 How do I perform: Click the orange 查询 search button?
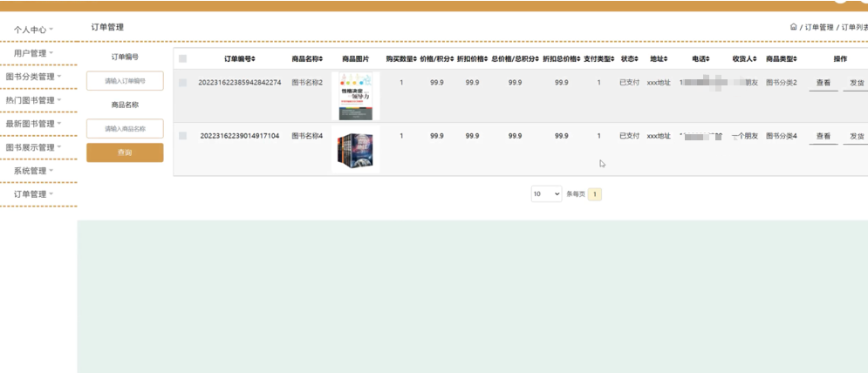[125, 153]
